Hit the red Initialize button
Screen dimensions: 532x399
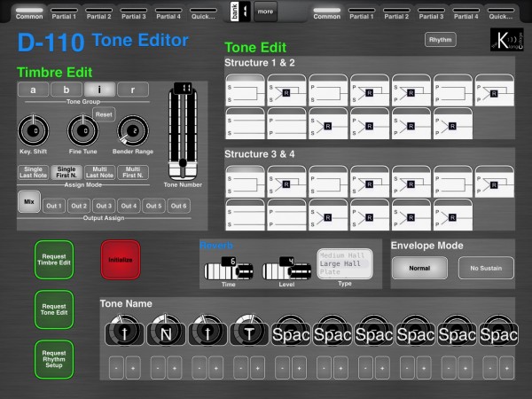click(121, 260)
